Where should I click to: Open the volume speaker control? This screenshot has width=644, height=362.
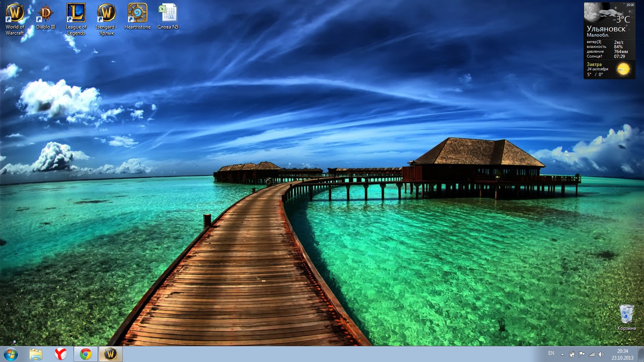[601, 354]
